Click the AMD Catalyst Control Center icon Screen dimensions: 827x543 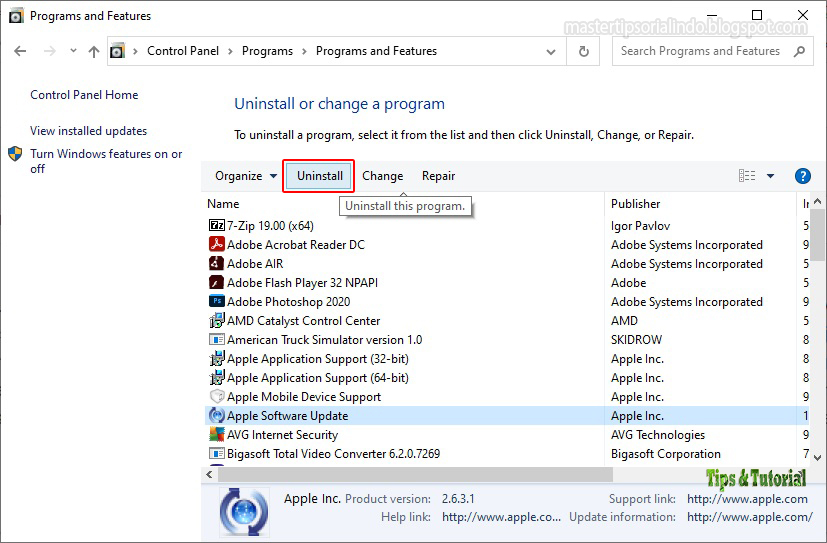tap(217, 321)
